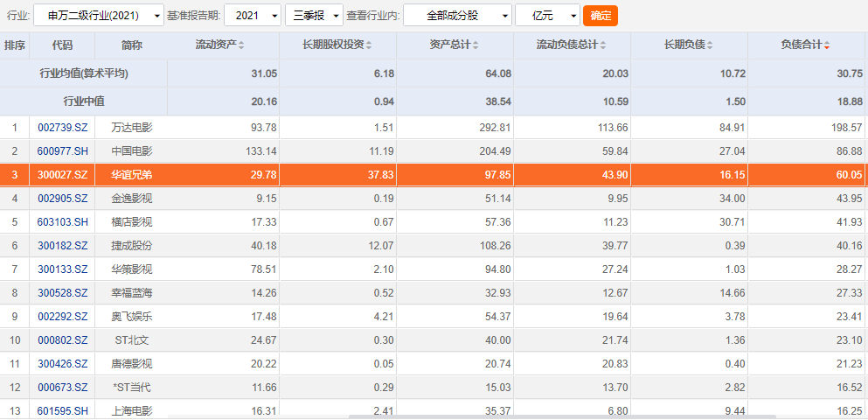Click the 负债合计 header label
868x420 pixels.
pos(802,45)
